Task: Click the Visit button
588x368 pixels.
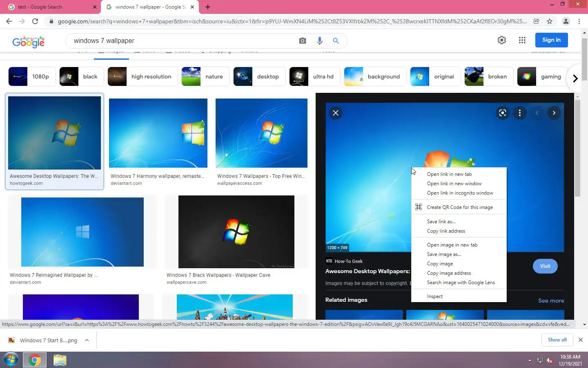Action: click(545, 266)
